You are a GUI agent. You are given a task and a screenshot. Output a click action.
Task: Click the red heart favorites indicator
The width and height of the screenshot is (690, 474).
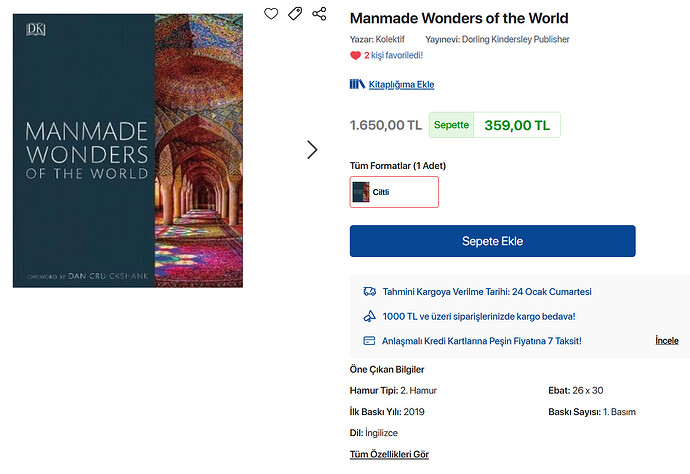pyautogui.click(x=355, y=56)
